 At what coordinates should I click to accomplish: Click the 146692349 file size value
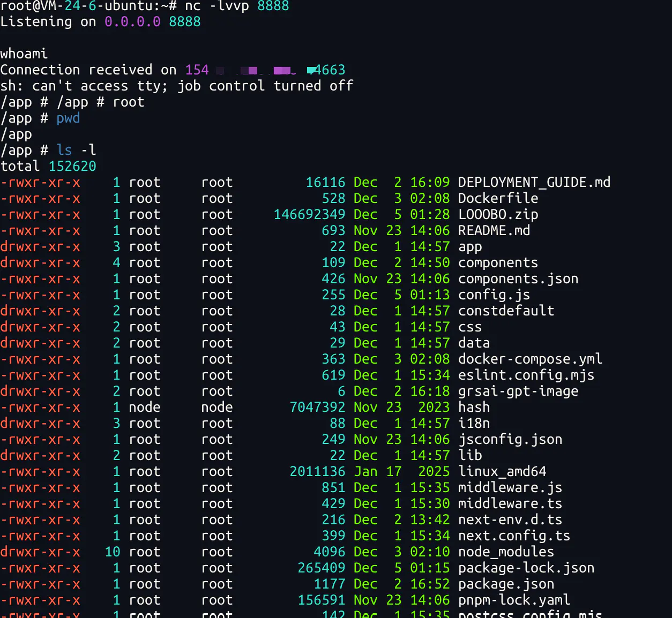(309, 215)
